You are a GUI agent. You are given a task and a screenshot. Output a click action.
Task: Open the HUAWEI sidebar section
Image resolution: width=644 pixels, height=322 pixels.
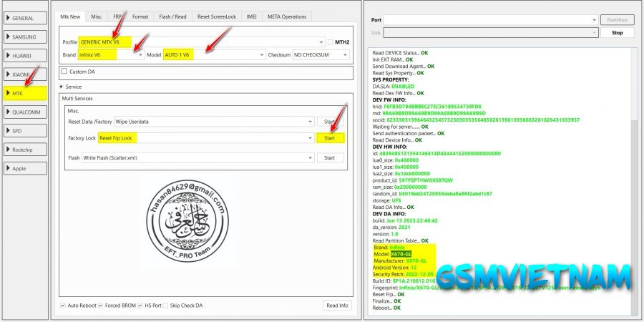pyautogui.click(x=25, y=56)
